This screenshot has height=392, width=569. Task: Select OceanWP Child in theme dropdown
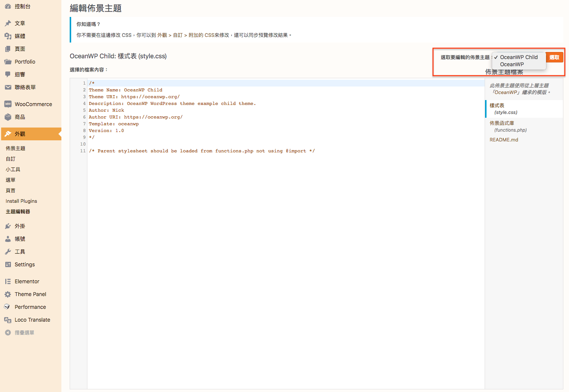[519, 57]
